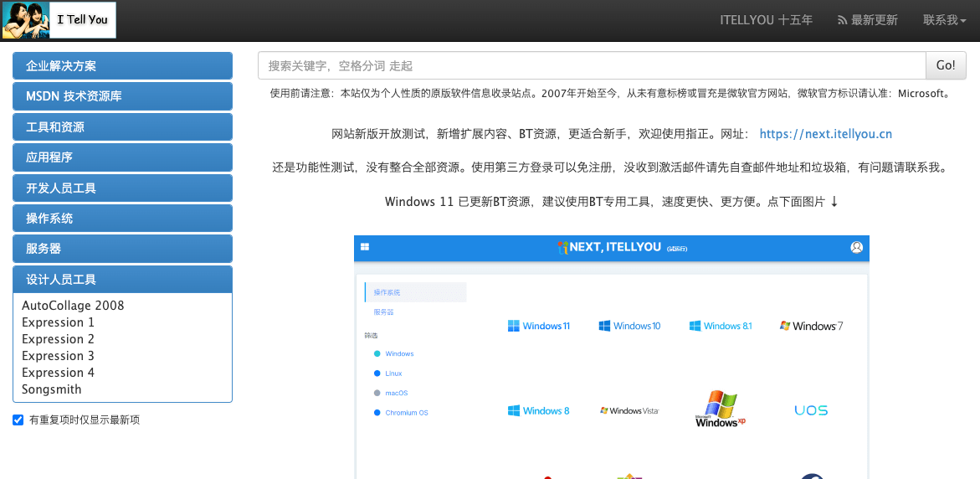Open Songsmith in the list
The image size is (980, 479).
click(52, 389)
